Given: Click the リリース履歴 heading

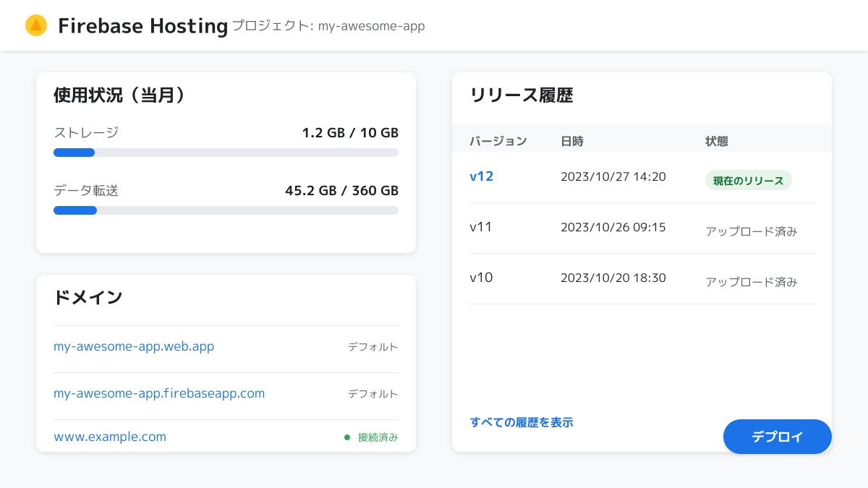Looking at the screenshot, I should 522,95.
